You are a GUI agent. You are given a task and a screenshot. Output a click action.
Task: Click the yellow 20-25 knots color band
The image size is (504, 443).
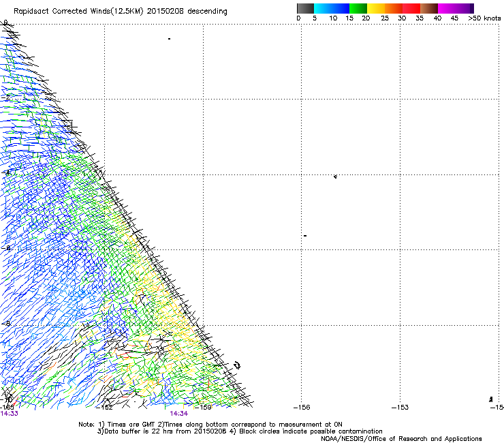tap(376, 8)
